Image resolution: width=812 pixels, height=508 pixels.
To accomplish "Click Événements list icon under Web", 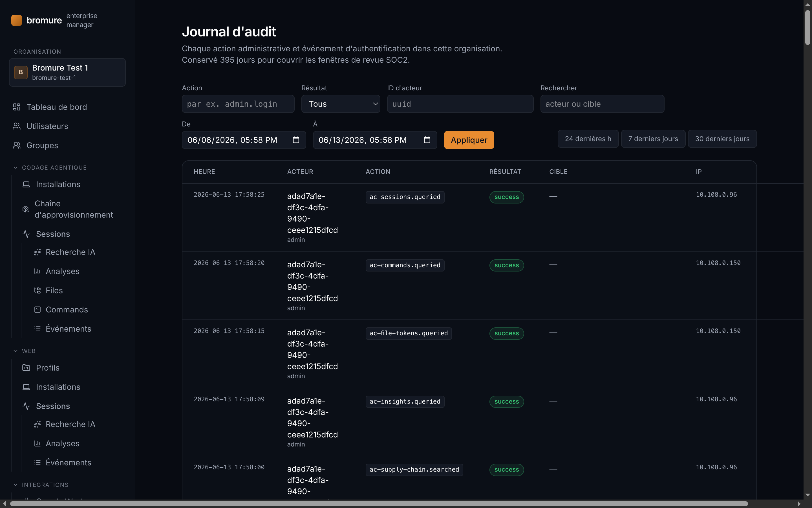I will pyautogui.click(x=37, y=462).
